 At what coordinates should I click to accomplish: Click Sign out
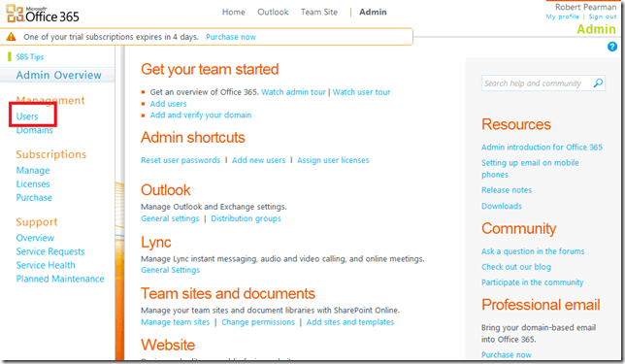[x=603, y=17]
